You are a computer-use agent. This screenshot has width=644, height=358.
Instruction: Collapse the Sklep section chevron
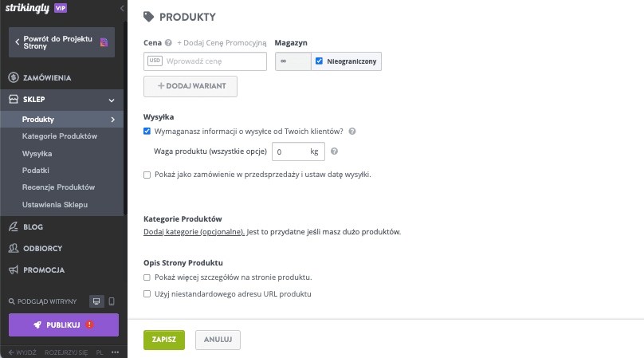pos(112,100)
